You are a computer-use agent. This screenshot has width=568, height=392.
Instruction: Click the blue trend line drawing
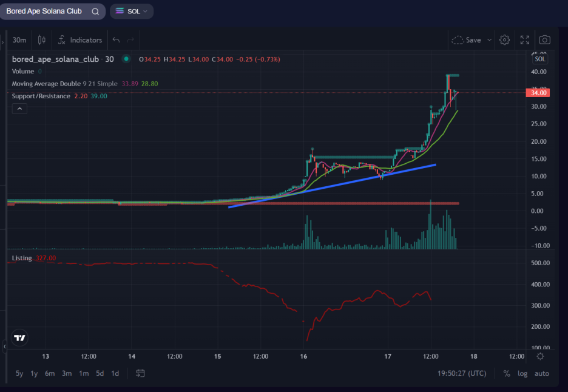pos(332,186)
